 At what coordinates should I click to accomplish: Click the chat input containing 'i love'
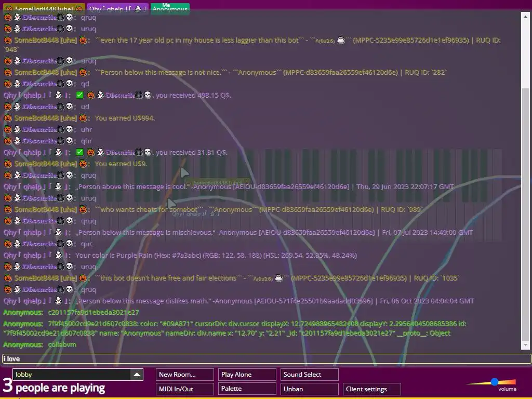[x=267, y=358]
